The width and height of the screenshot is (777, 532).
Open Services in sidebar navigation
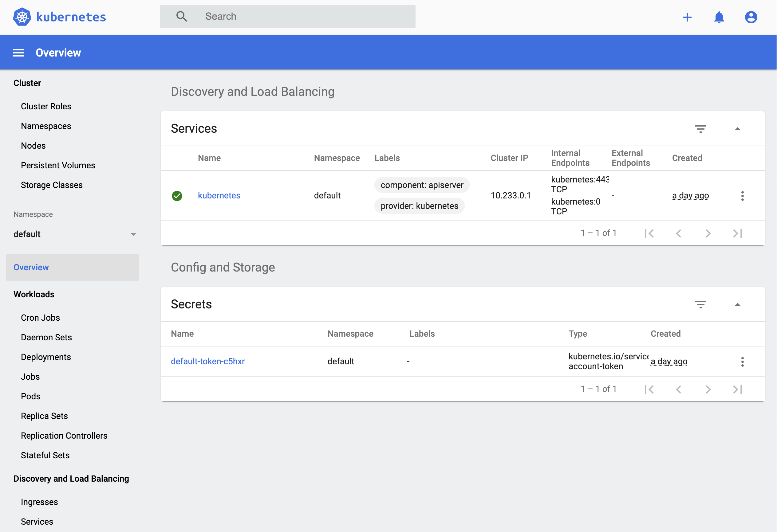[x=37, y=522]
